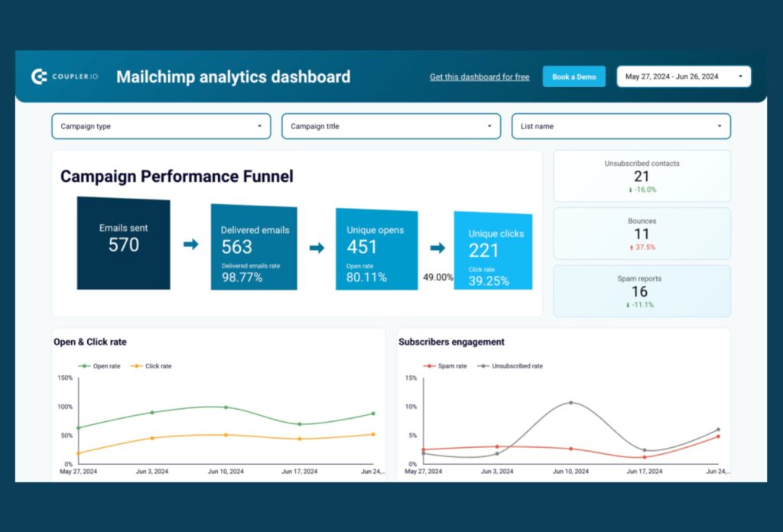
Task: Click the Bounces value 11
Action: [x=642, y=234]
